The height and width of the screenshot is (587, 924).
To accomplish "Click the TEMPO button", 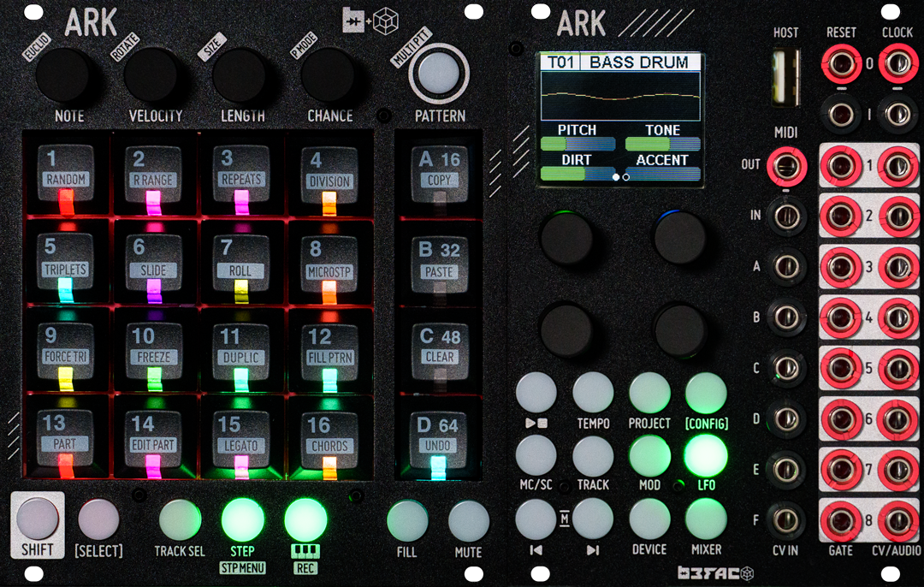I will 593,393.
